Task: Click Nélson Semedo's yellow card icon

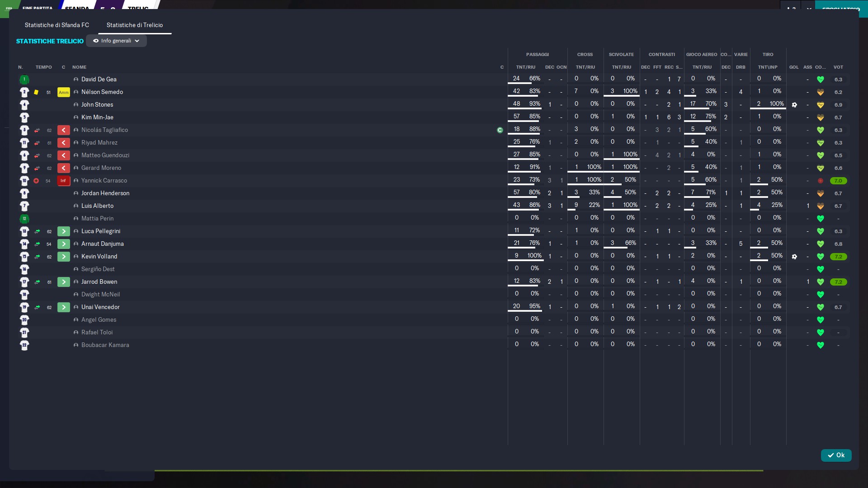Action: 36,92
